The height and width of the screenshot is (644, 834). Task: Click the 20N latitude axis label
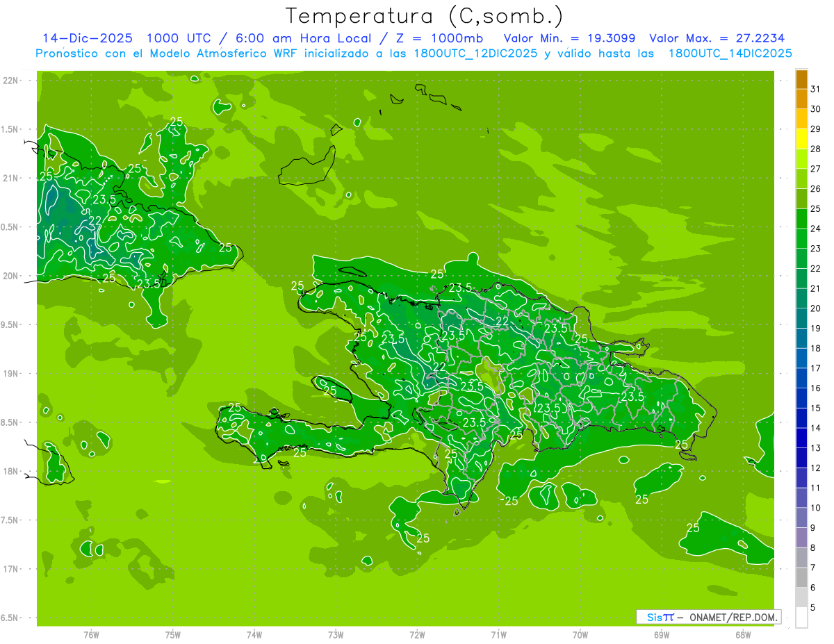point(12,276)
